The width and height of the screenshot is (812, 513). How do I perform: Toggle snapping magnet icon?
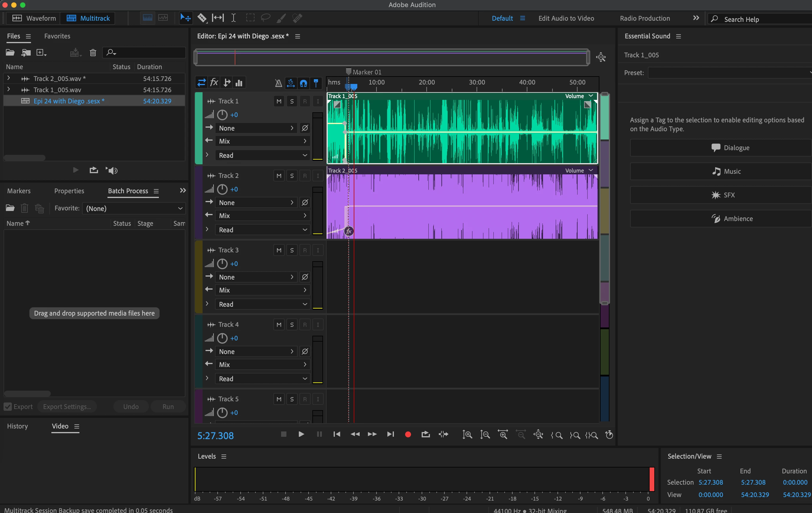pyautogui.click(x=304, y=83)
